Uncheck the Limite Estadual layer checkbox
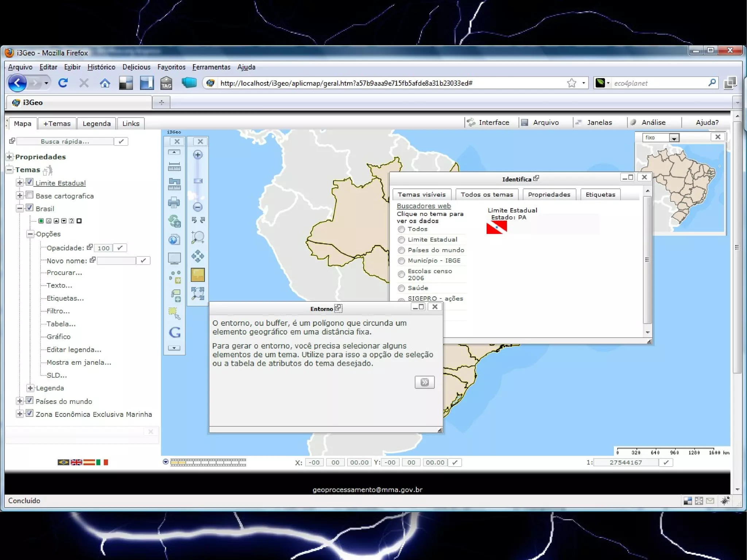 click(30, 182)
